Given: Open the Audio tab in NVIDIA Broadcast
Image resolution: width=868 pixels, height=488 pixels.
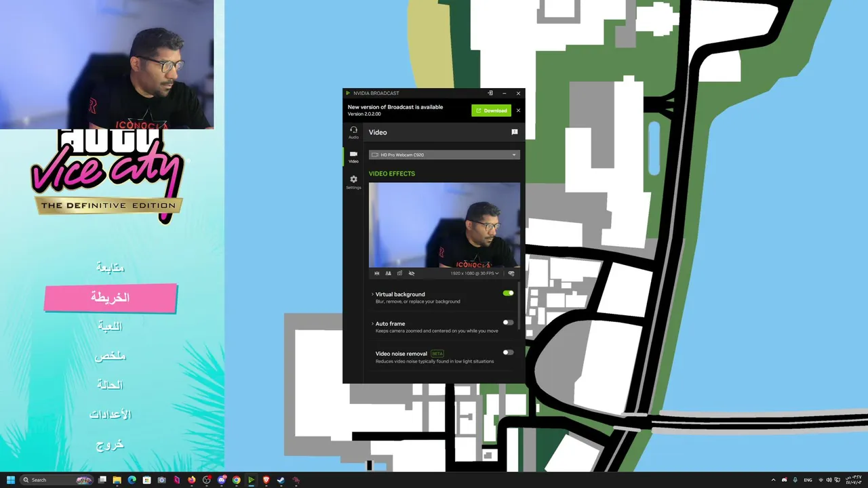Looking at the screenshot, I should pyautogui.click(x=353, y=132).
